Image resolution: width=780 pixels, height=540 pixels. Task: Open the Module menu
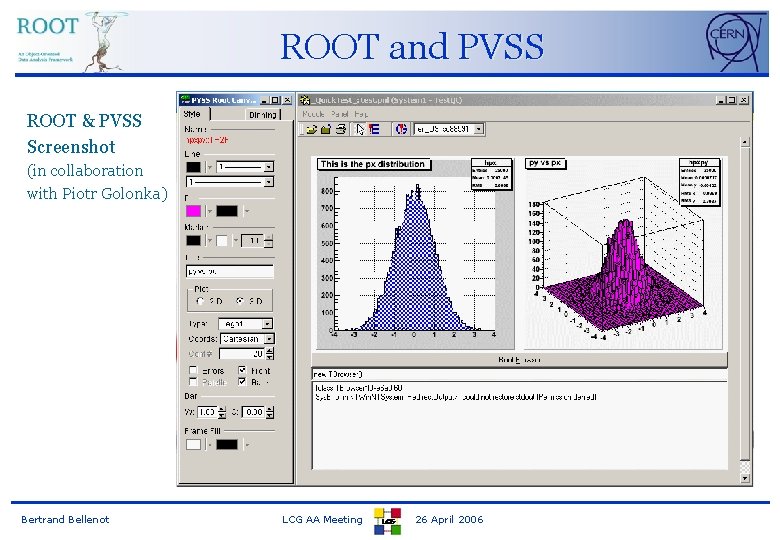pyautogui.click(x=313, y=114)
